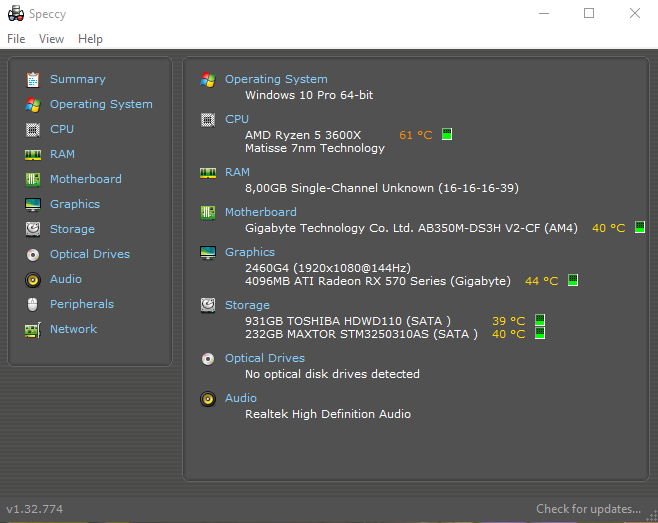
Task: Click '931GB TOSHIBA HDWD110 (SATA )' entry
Action: pyautogui.click(x=348, y=321)
